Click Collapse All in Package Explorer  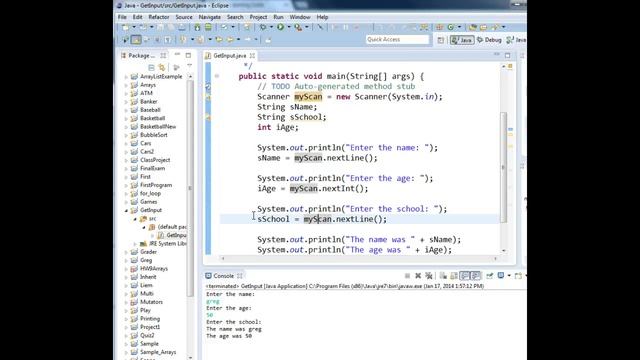pyautogui.click(x=151, y=67)
